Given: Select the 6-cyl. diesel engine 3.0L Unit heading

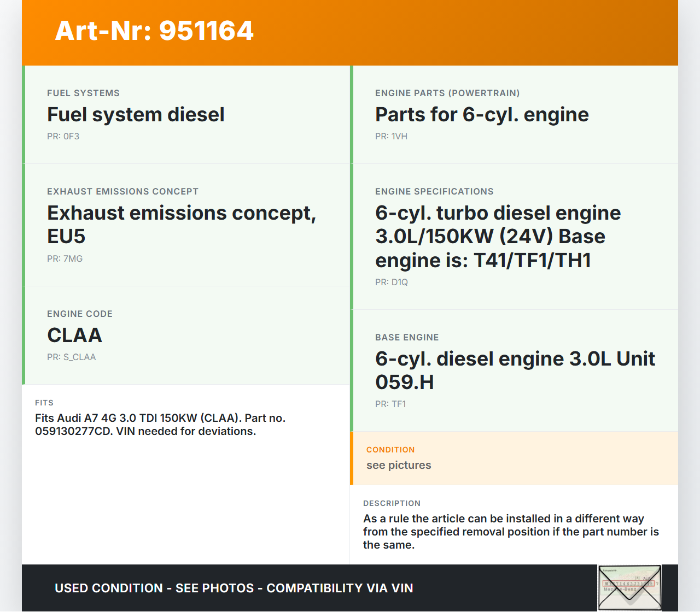Looking at the screenshot, I should 515,370.
